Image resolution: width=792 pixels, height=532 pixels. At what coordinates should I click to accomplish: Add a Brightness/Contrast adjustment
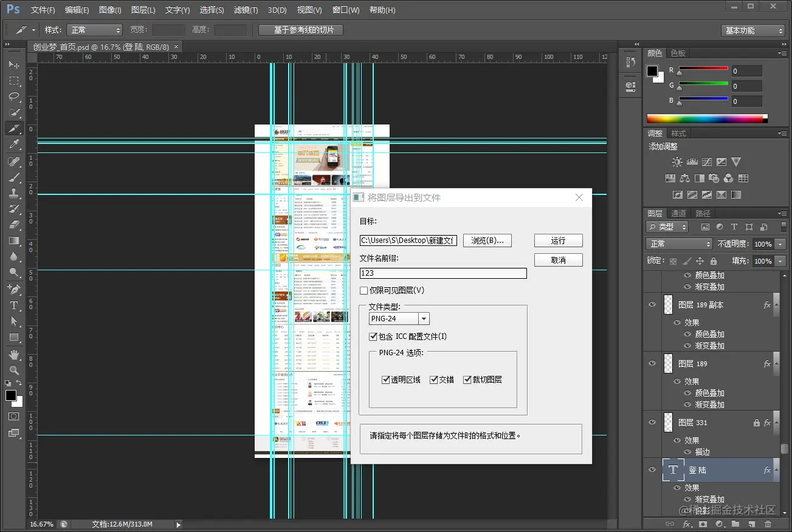(x=677, y=162)
